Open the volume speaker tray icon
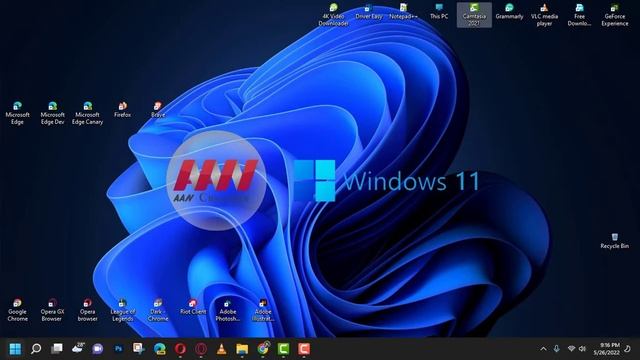Image resolution: width=640 pixels, height=360 pixels. coord(582,349)
